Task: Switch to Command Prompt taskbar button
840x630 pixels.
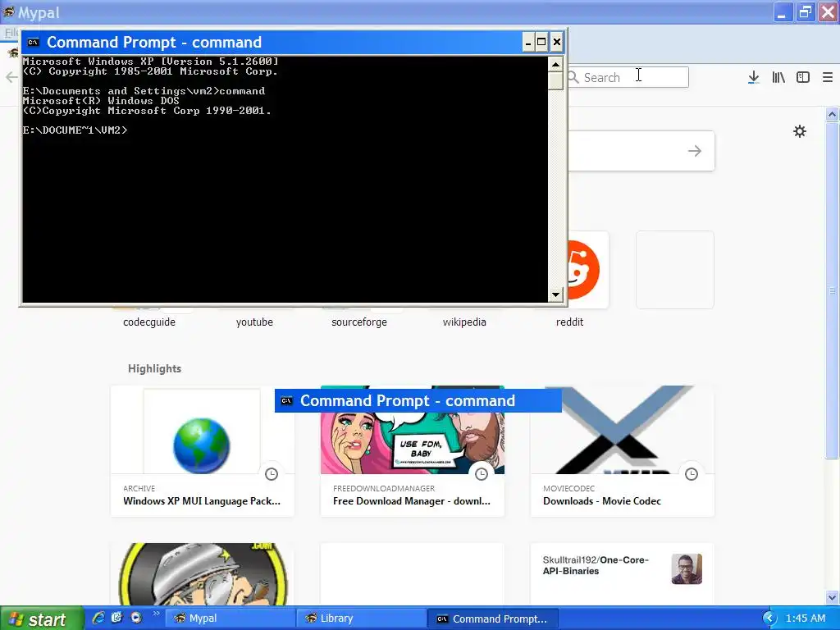Action: tap(493, 619)
